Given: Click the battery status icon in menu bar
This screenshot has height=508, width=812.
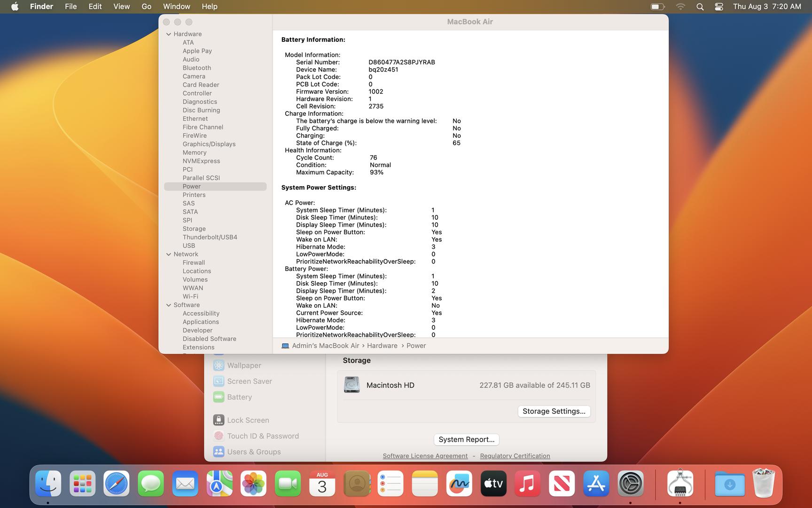Looking at the screenshot, I should (657, 7).
